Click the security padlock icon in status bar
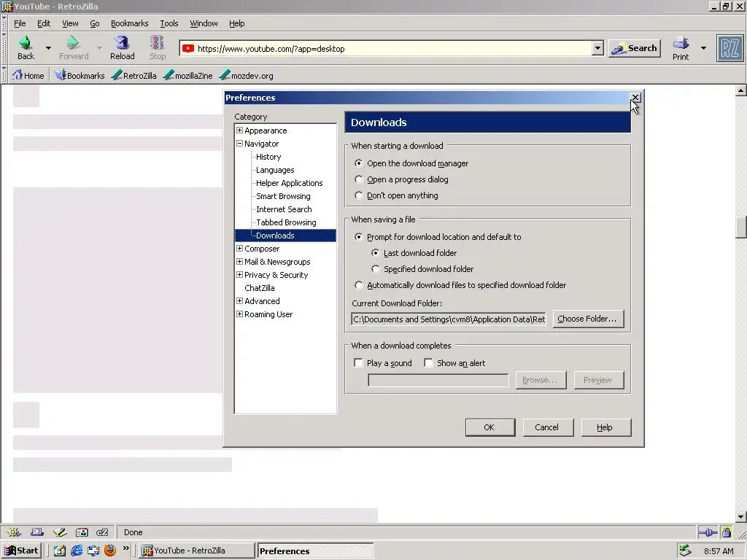747x560 pixels. point(726,532)
